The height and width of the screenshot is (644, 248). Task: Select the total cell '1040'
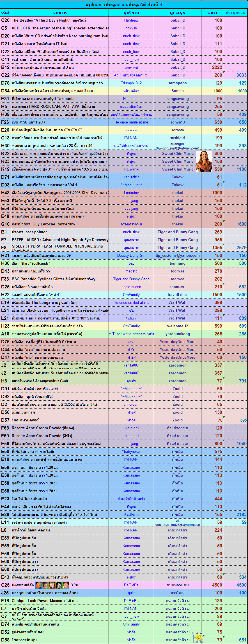tap(235, 444)
